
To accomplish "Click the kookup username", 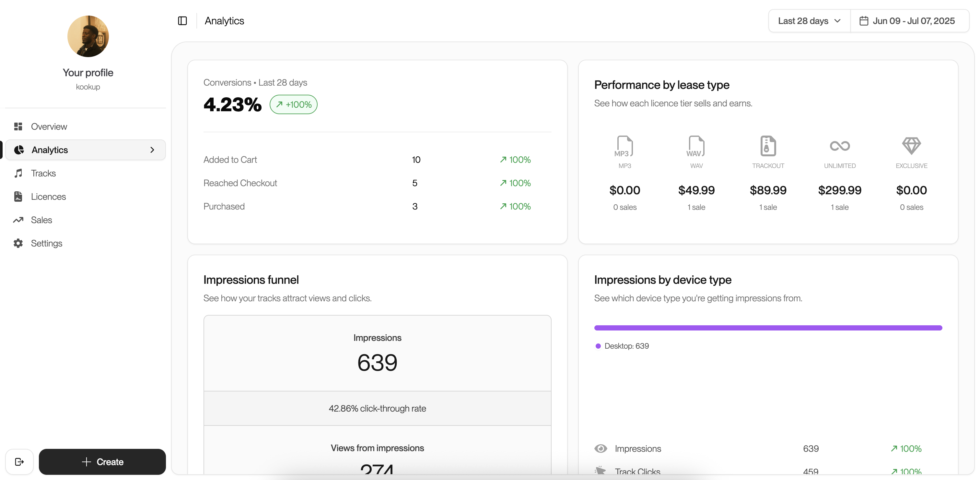I will (x=88, y=87).
